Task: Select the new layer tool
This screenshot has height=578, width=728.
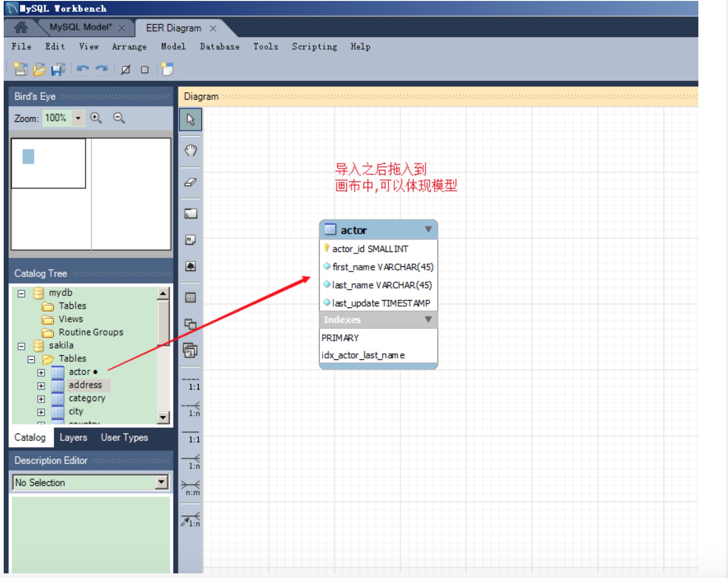Action: 190,213
